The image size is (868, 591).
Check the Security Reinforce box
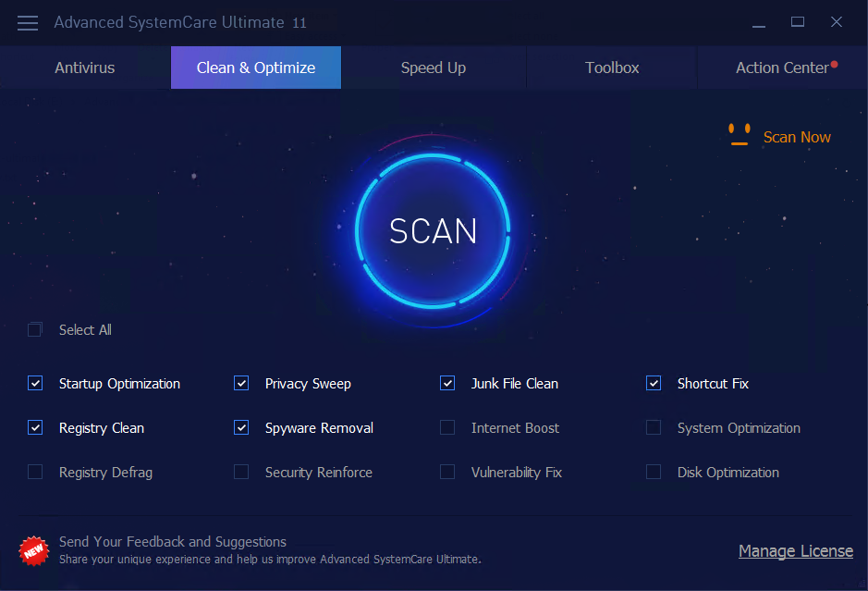tap(241, 472)
